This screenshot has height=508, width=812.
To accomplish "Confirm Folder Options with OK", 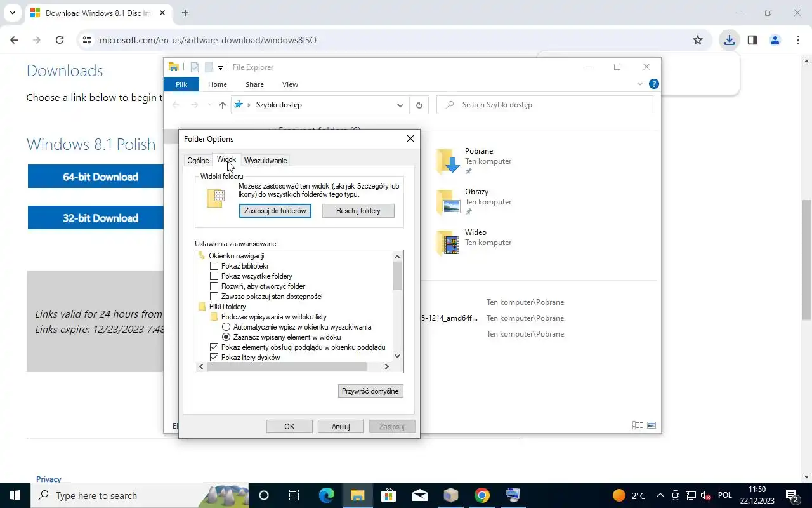I will click(289, 427).
